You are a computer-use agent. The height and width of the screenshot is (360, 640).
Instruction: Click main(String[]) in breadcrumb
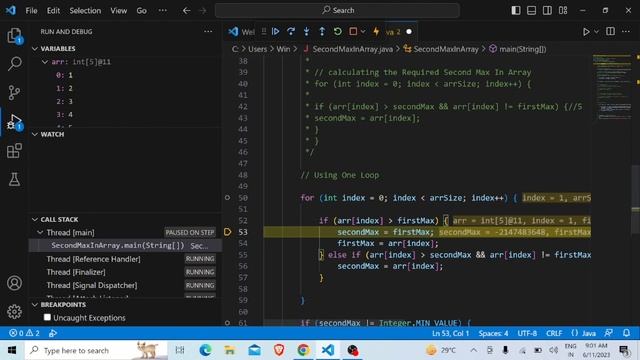click(522, 49)
